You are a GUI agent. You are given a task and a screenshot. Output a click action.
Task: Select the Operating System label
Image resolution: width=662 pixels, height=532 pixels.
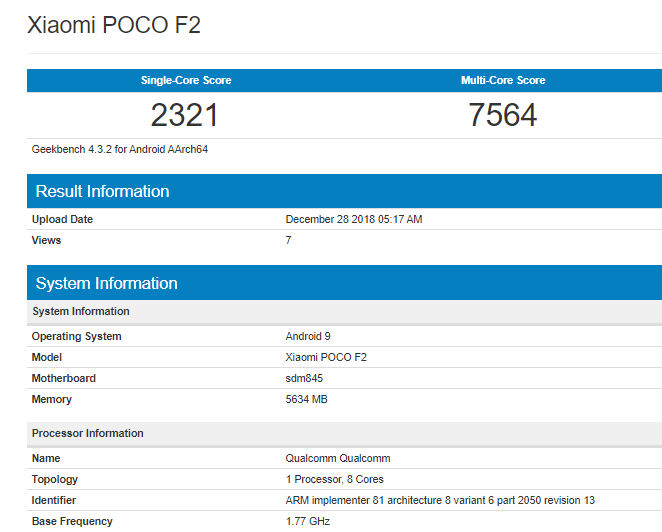[76, 336]
